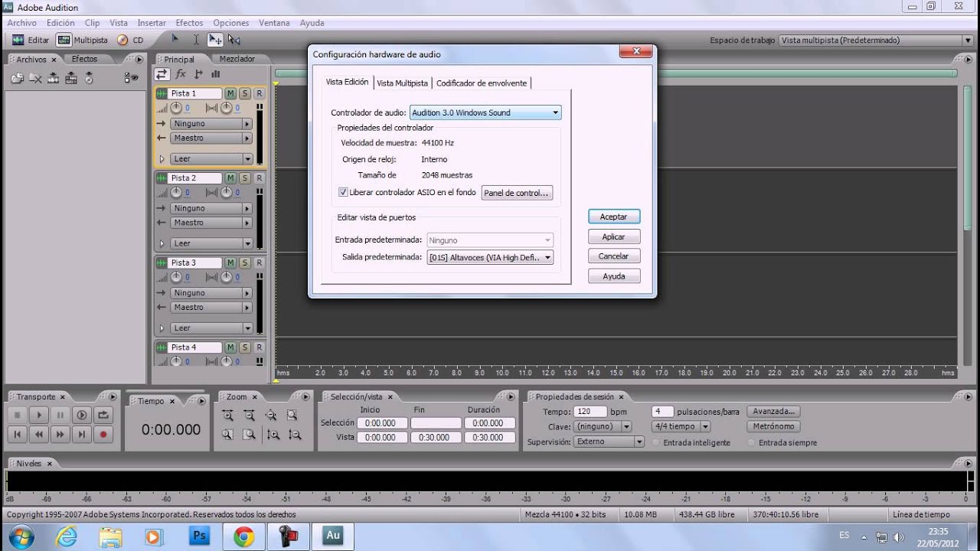The width and height of the screenshot is (980, 551).
Task: Open the Archivo menu
Action: click(x=22, y=23)
